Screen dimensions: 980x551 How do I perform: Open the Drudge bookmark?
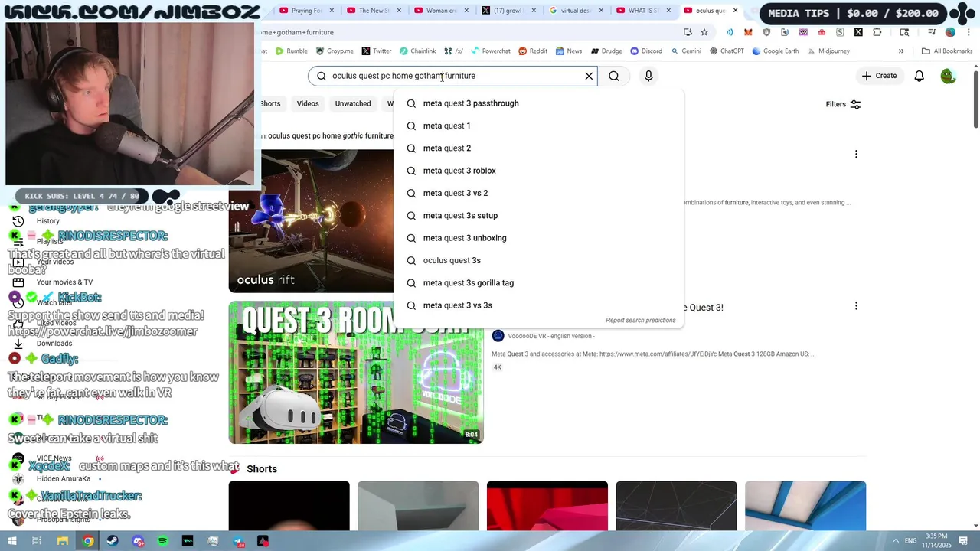pyautogui.click(x=606, y=51)
